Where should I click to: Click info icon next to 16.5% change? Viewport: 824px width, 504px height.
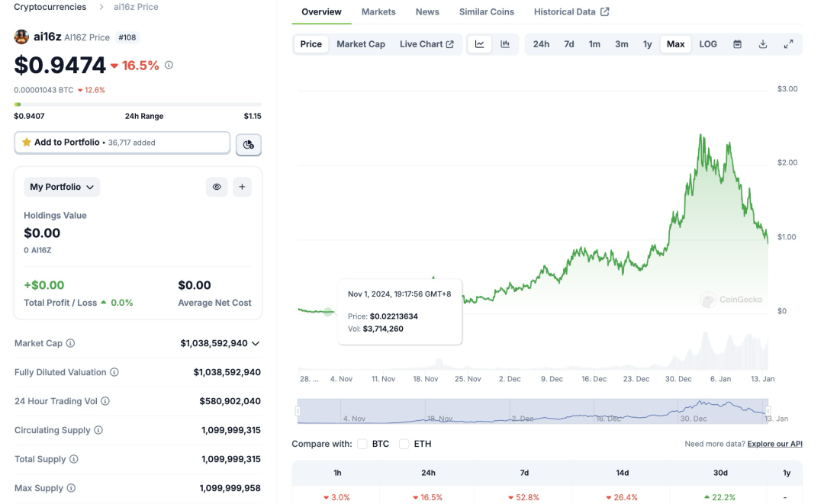pyautogui.click(x=169, y=65)
